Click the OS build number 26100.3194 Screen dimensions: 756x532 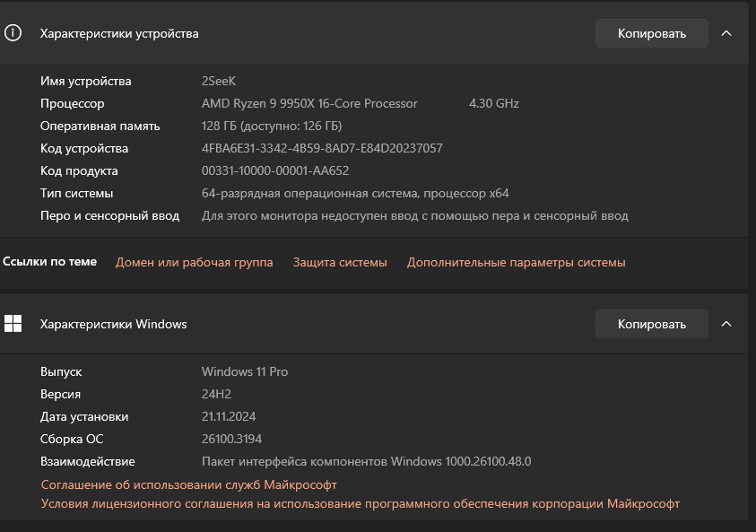[232, 439]
